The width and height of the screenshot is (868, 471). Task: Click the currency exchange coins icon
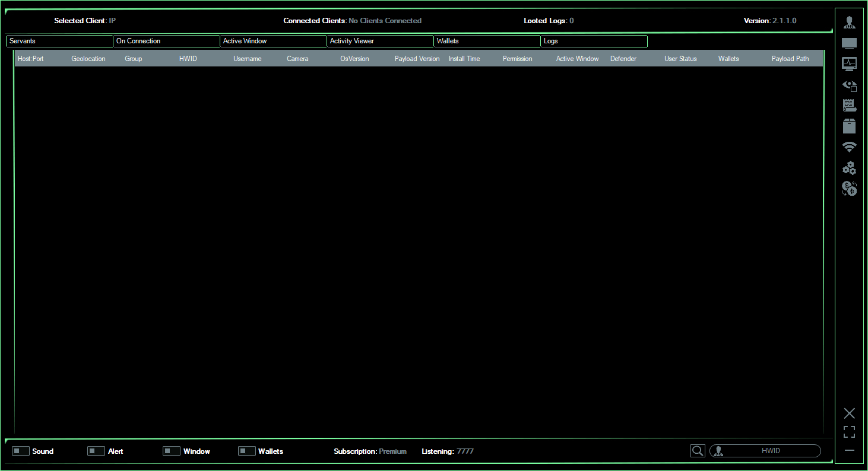click(x=849, y=189)
